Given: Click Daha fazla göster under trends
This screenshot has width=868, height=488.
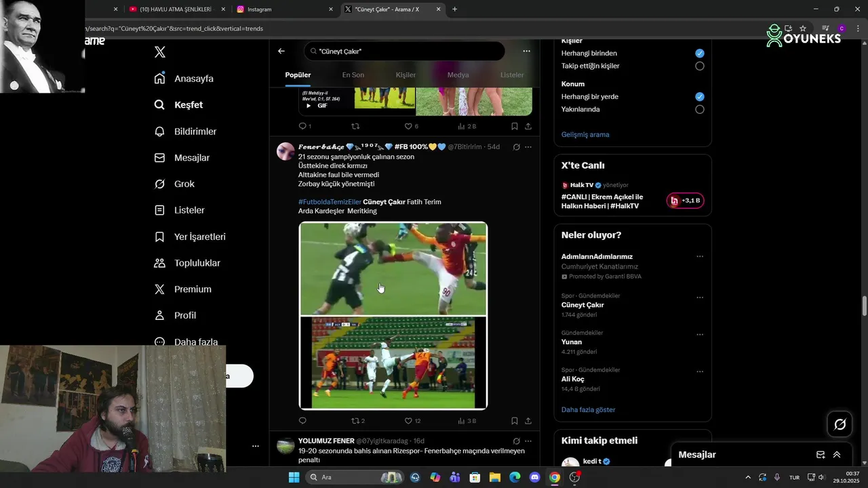Looking at the screenshot, I should coord(589,410).
